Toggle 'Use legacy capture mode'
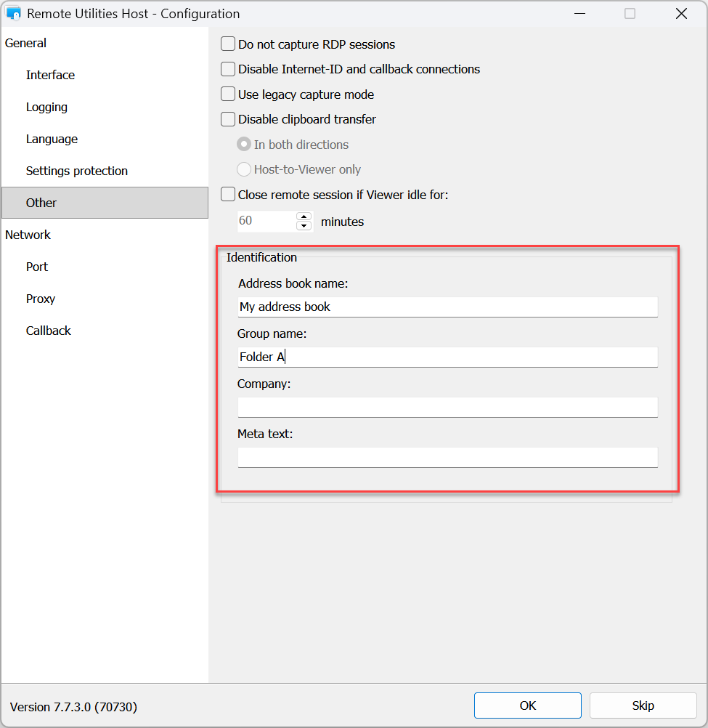 [x=227, y=94]
